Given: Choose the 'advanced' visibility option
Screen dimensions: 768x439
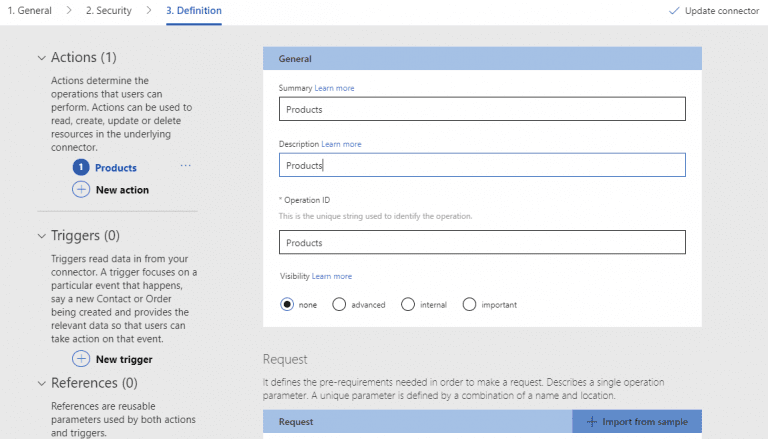Looking at the screenshot, I should [x=339, y=304].
